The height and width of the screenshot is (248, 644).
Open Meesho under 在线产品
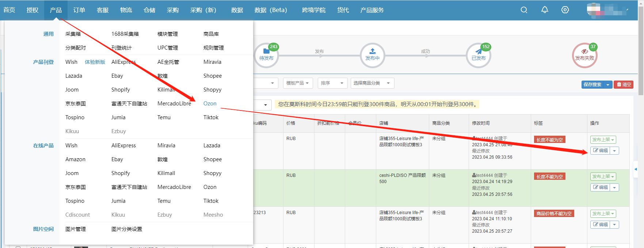tap(213, 215)
